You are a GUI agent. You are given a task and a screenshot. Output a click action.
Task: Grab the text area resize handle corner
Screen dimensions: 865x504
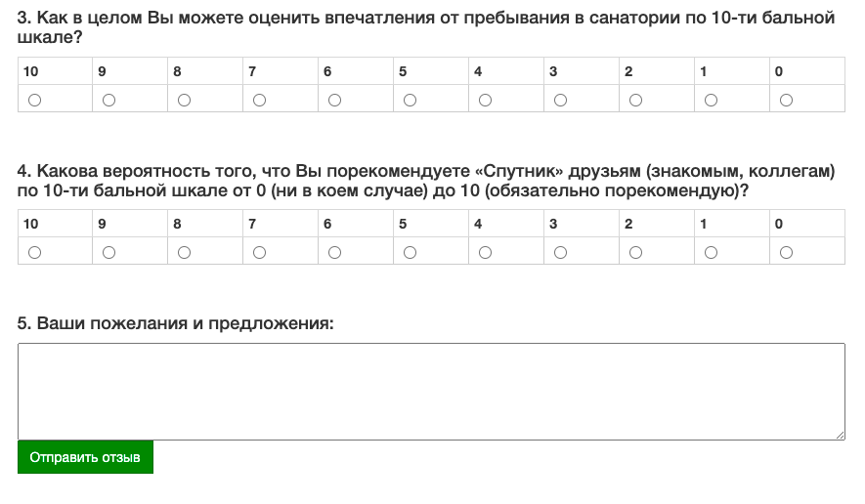[x=840, y=435]
